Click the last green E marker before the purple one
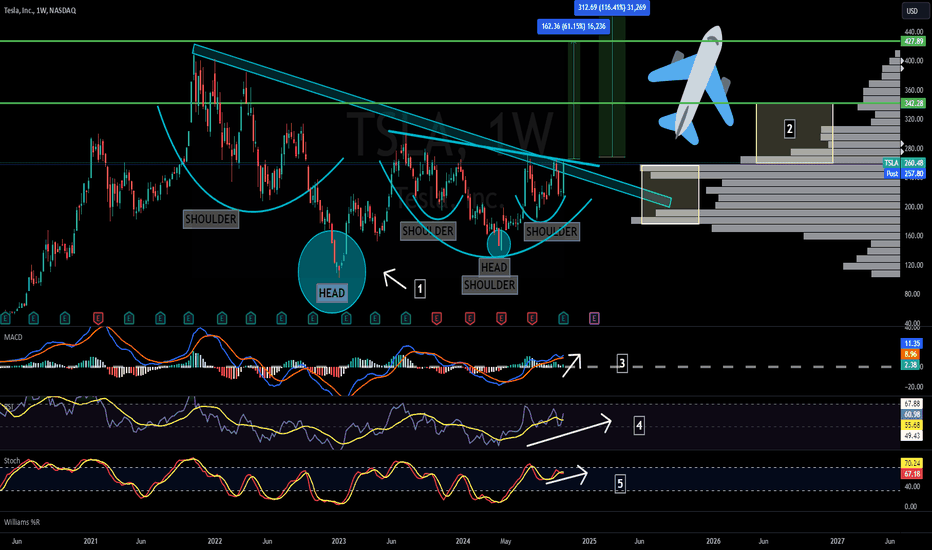 coord(563,319)
